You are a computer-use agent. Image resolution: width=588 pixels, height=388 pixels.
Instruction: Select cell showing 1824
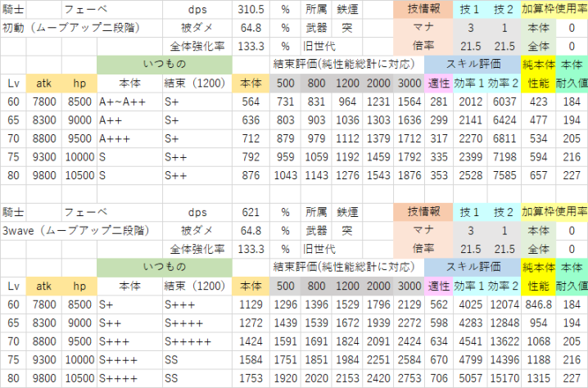point(347,341)
